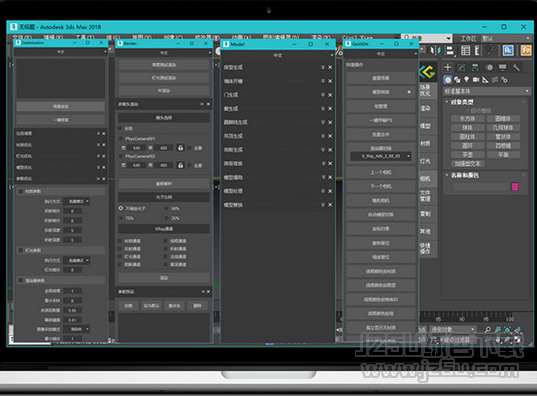Open the 场景优化 side tab
The width and height of the screenshot is (537, 396).
pos(425,90)
